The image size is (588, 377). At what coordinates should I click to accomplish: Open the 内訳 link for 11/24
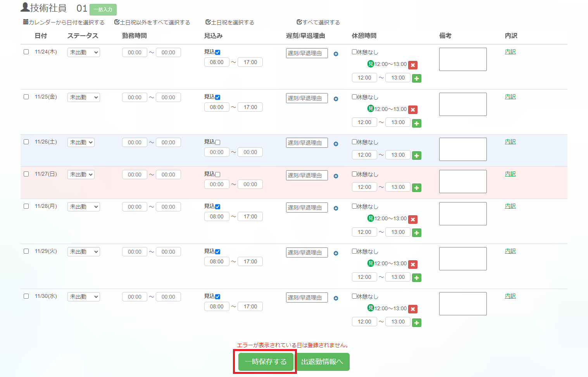point(510,52)
